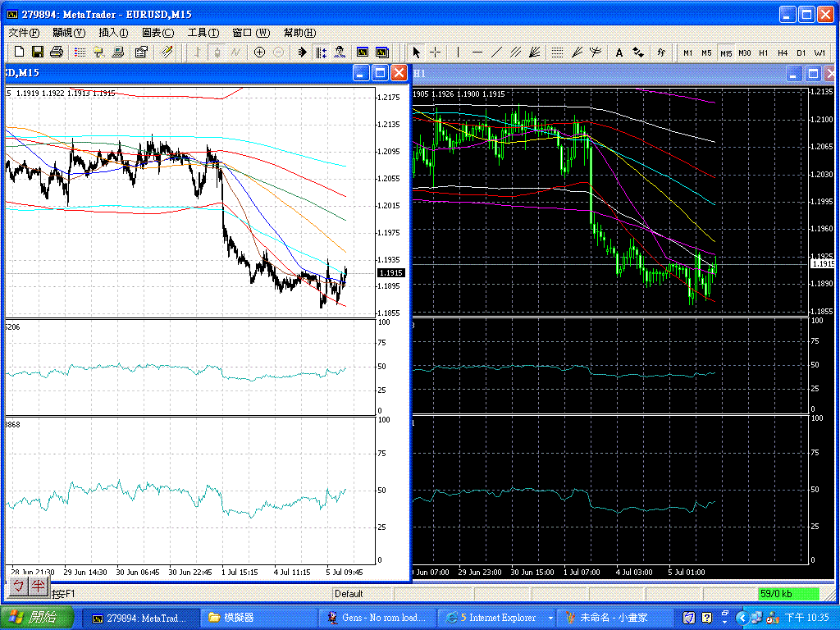Switch timeframe to M5

[x=706, y=53]
